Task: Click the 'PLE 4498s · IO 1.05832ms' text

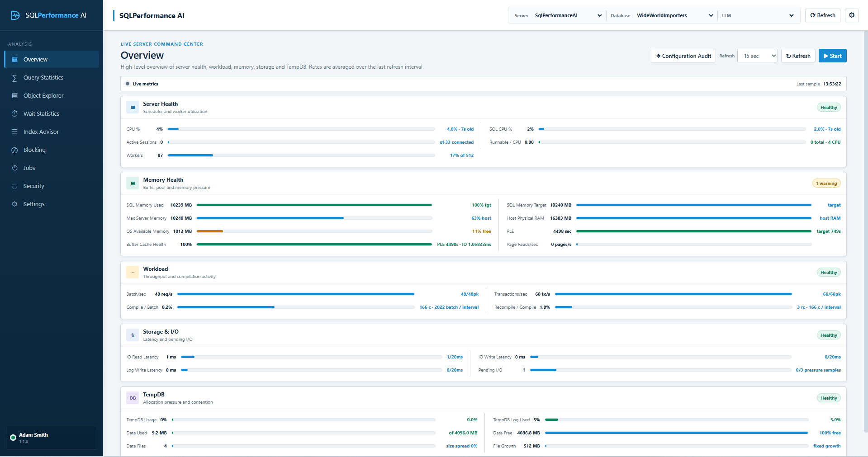Action: click(464, 245)
